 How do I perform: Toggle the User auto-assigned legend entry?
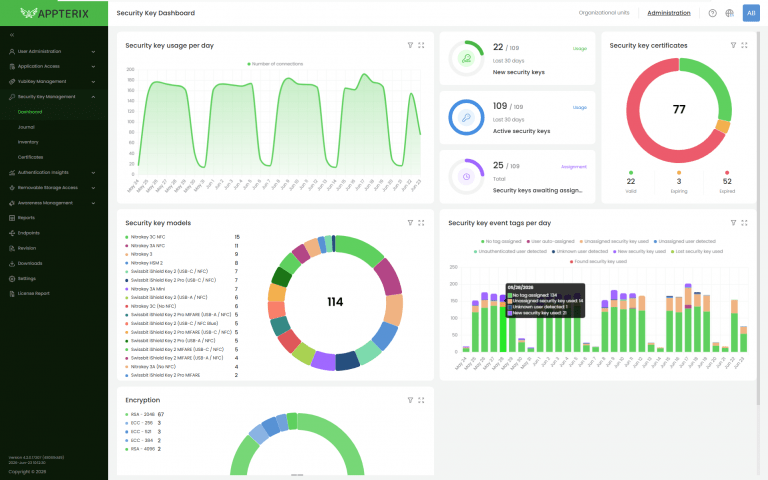tap(551, 241)
